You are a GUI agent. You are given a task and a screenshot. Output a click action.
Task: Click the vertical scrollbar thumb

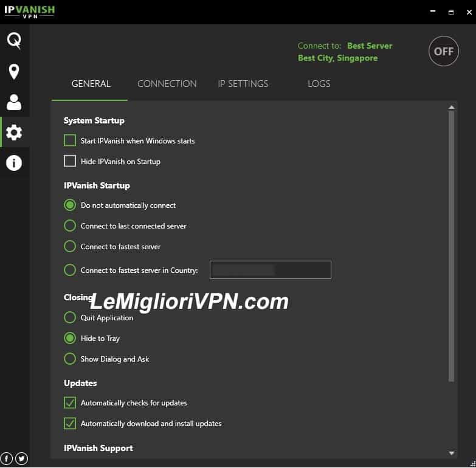pos(452,247)
